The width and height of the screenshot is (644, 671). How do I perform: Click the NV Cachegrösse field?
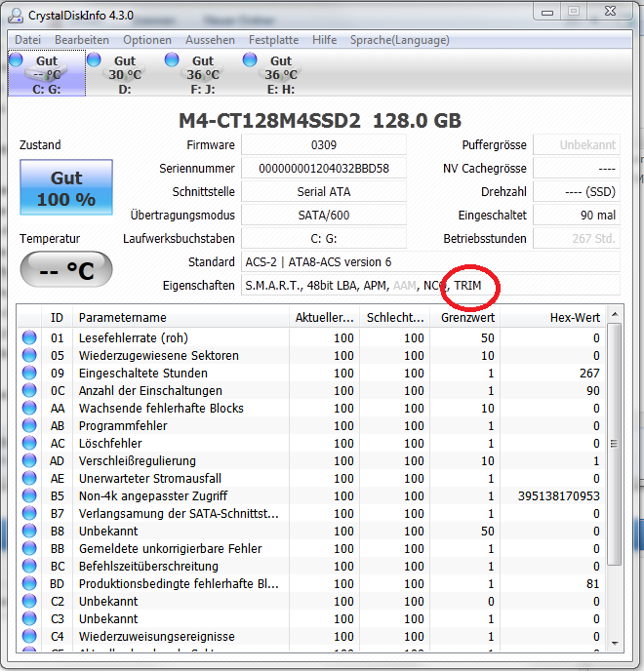577,168
